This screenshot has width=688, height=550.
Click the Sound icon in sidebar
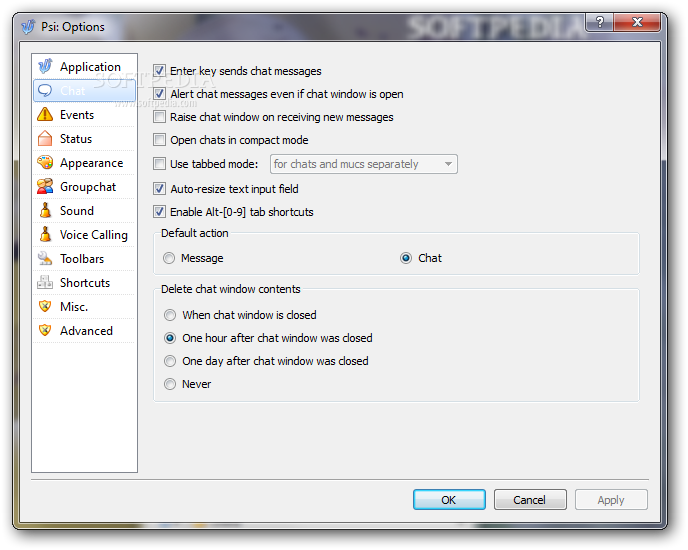tap(45, 210)
